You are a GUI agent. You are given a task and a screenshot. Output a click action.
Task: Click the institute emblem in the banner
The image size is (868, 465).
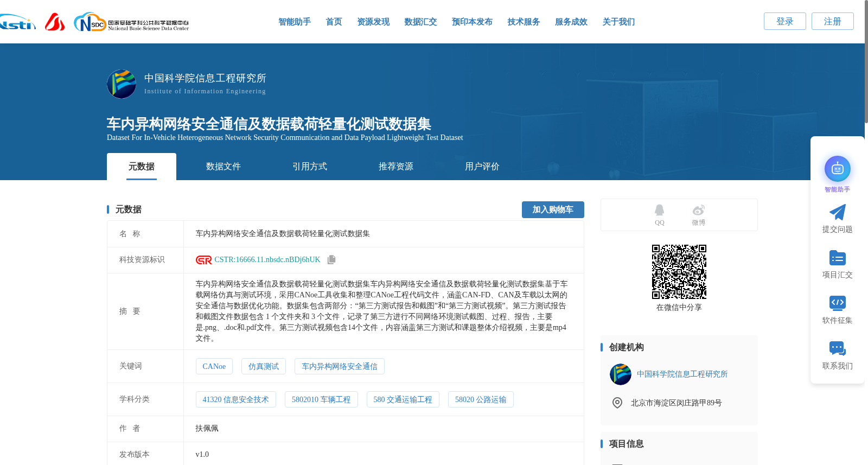(x=122, y=84)
